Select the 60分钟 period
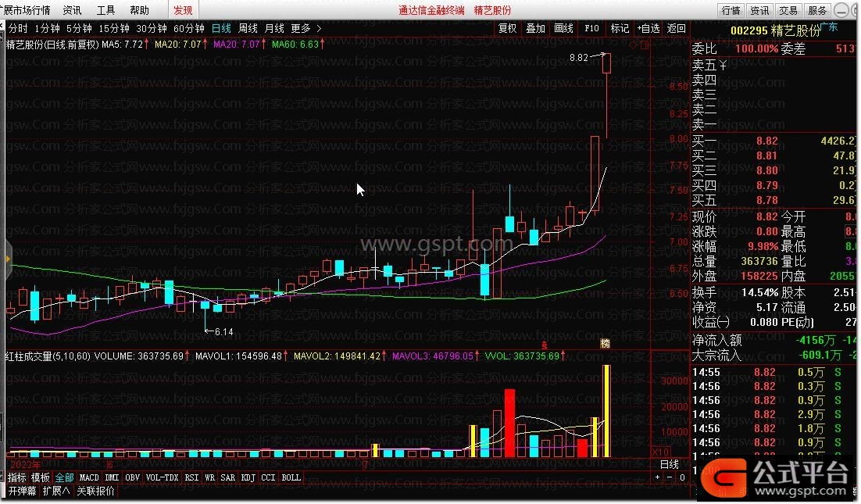The width and height of the screenshot is (861, 504). (x=188, y=28)
